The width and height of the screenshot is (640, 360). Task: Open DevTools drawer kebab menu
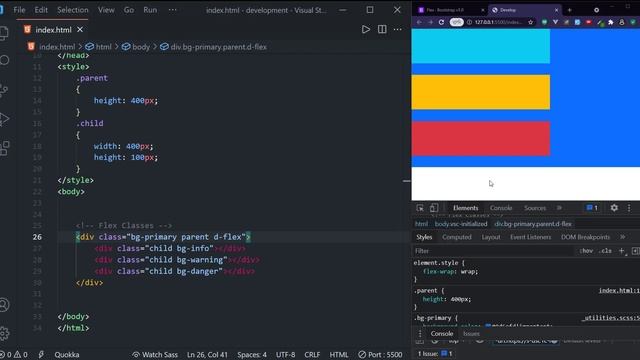[x=420, y=333]
